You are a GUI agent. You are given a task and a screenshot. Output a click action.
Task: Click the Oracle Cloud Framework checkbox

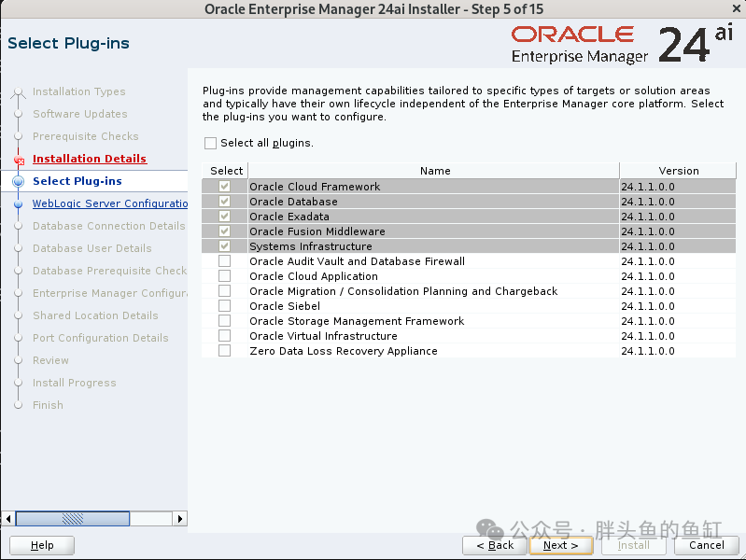(x=225, y=187)
